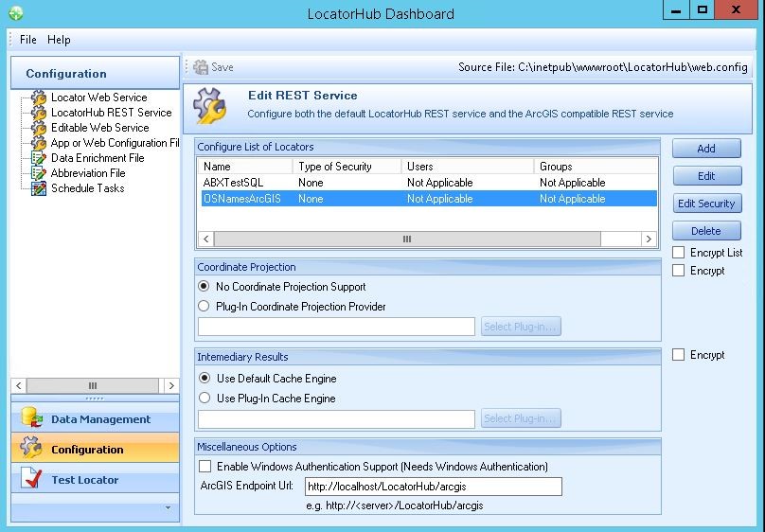Select Use Default Cache Engine option
Viewport: 765px width, 532px height.
205,378
